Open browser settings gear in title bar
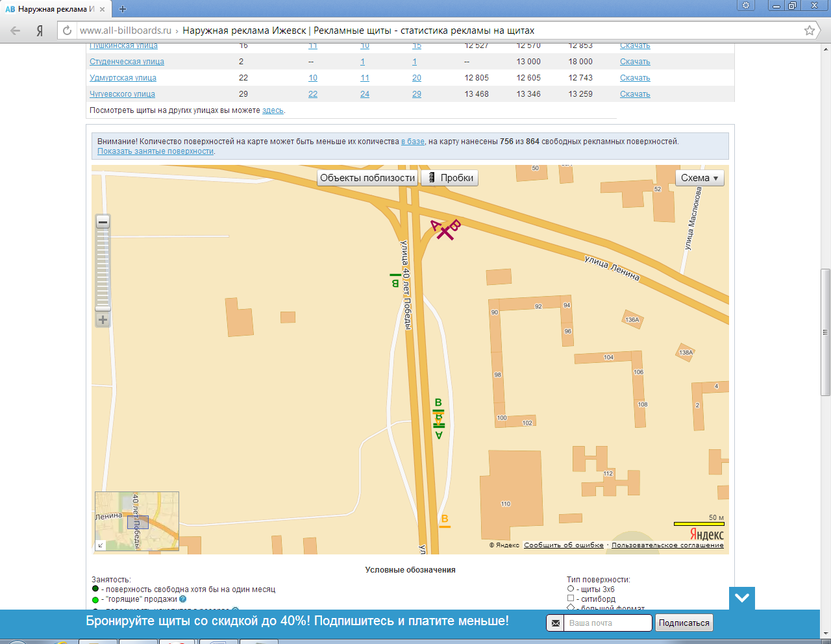The image size is (831, 644). (746, 5)
